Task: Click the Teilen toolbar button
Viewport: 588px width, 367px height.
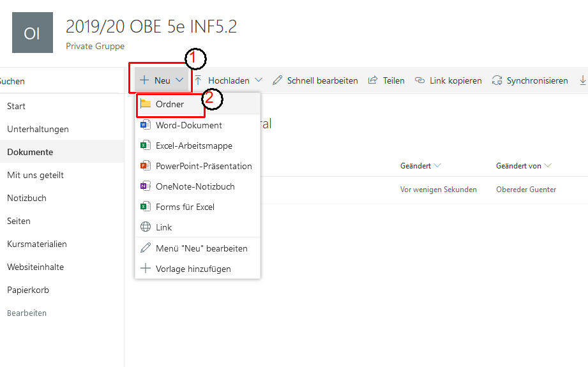Action: click(386, 80)
